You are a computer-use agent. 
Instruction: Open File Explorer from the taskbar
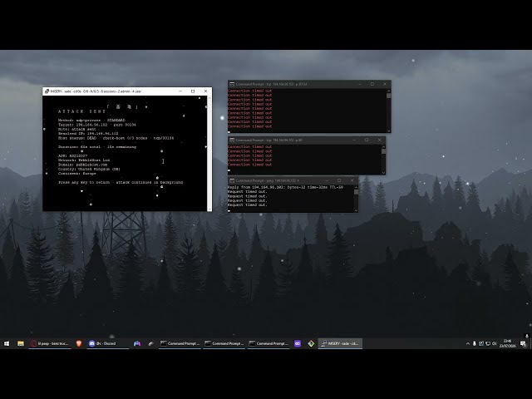[x=21, y=343]
